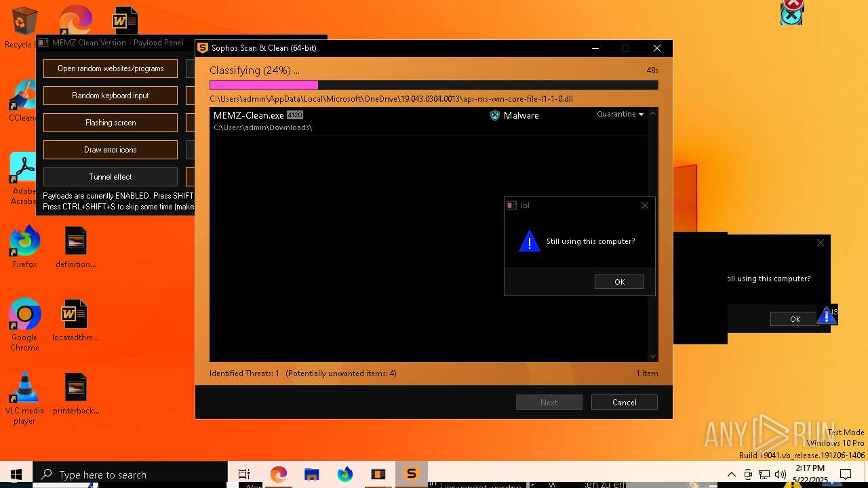The height and width of the screenshot is (488, 868).
Task: Click OK in the background duplicate dialog
Action: pos(795,319)
